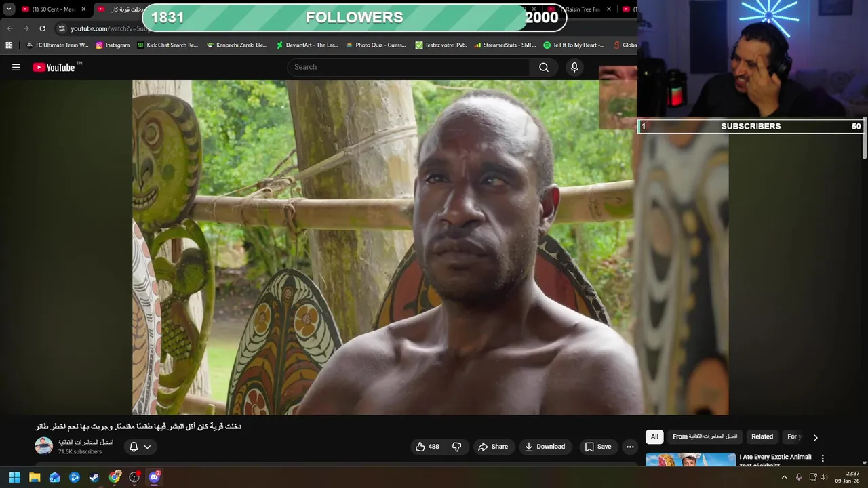Open the microphone tray indicator
Image resolution: width=868 pixels, height=488 pixels.
798,477
